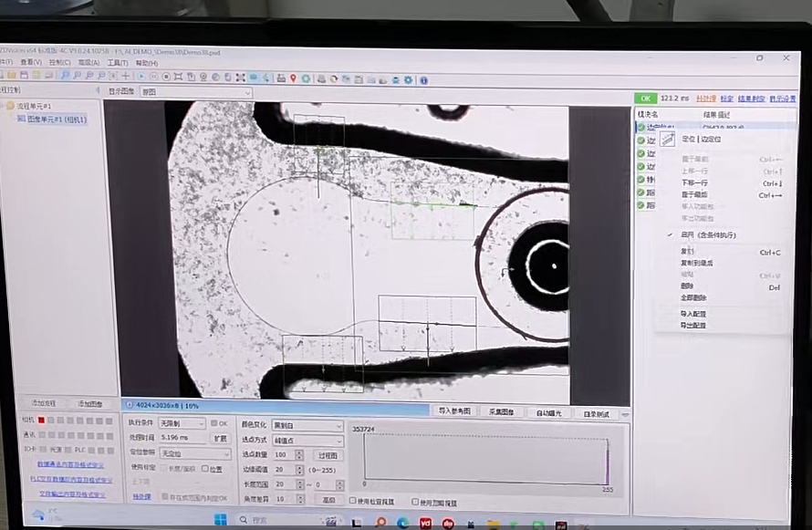Screen dimensions: 812x530
Task: Click the green circular refresh toolbar icon
Action: point(306,78)
